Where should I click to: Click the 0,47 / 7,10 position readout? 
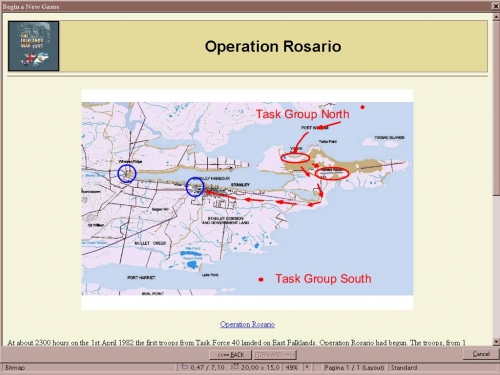click(x=207, y=367)
